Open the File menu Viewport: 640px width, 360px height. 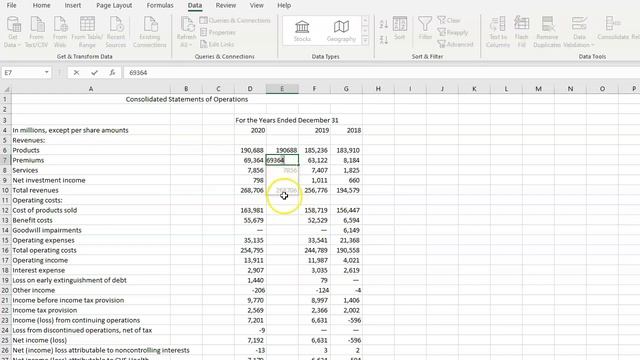click(11, 5)
